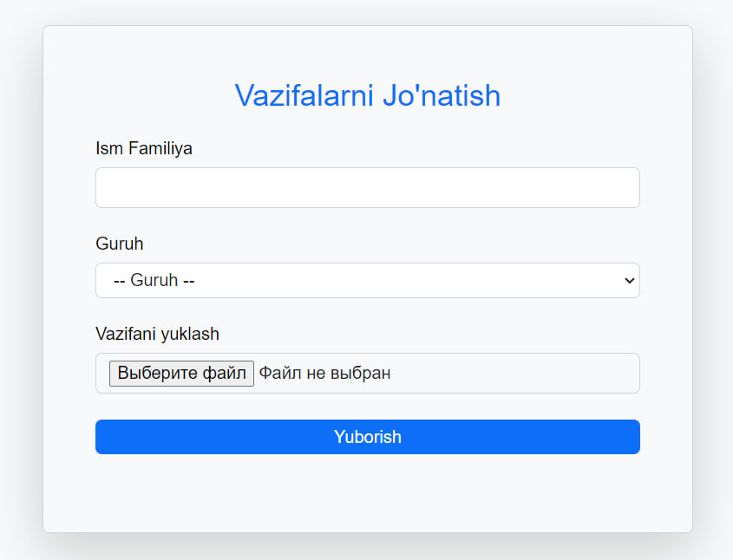The image size is (733, 560).
Task: Click the Guruh field label
Action: coord(120,244)
